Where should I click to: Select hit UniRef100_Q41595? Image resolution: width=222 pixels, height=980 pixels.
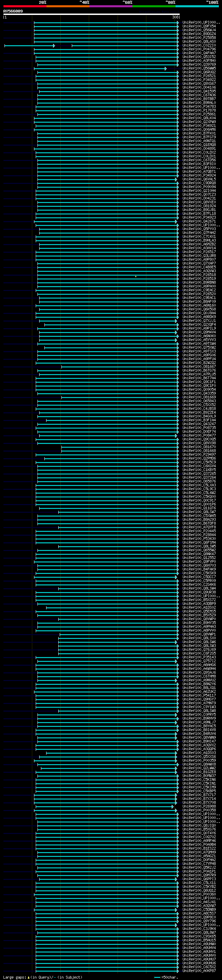tap(199, 91)
